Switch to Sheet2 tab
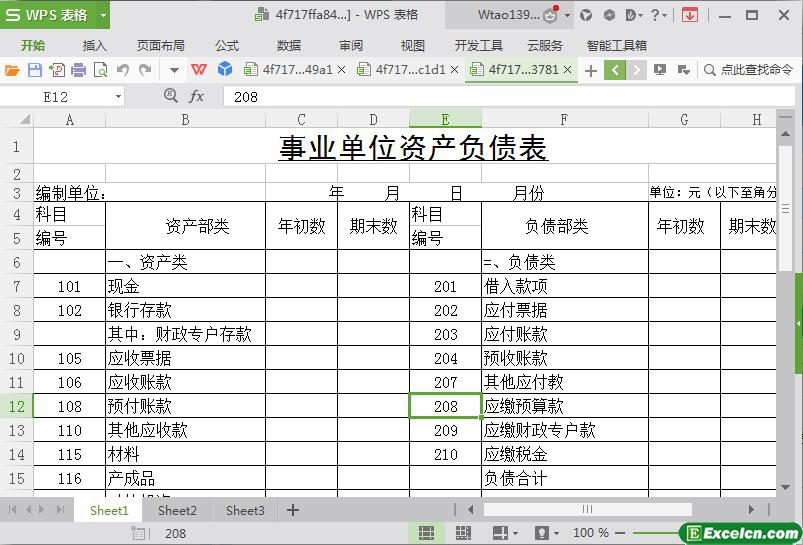The width and height of the screenshot is (803, 545). coord(177,510)
